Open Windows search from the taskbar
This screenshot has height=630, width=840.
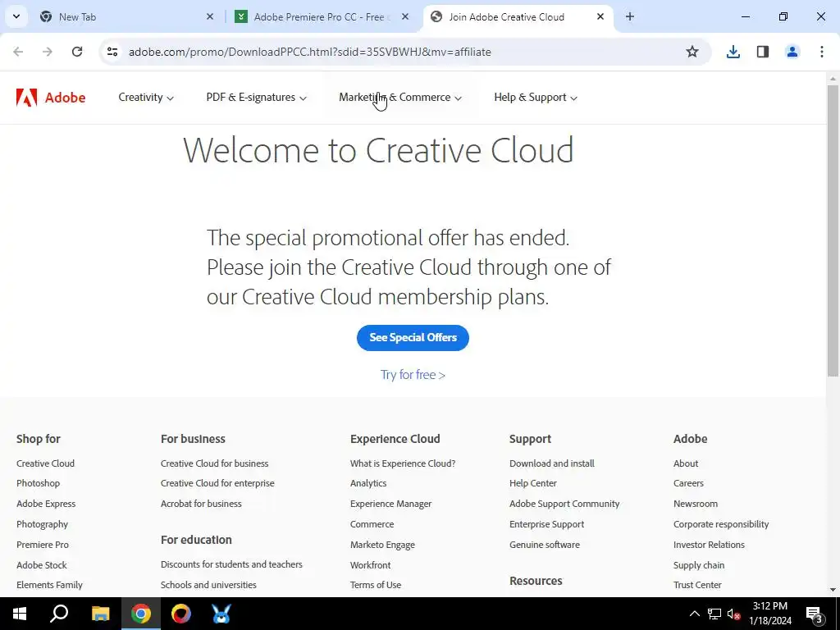click(x=59, y=614)
